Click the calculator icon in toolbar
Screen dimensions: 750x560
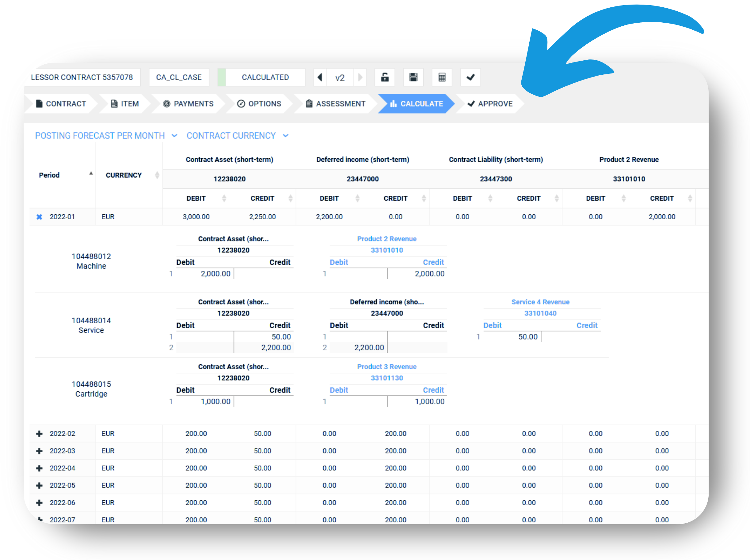point(442,77)
